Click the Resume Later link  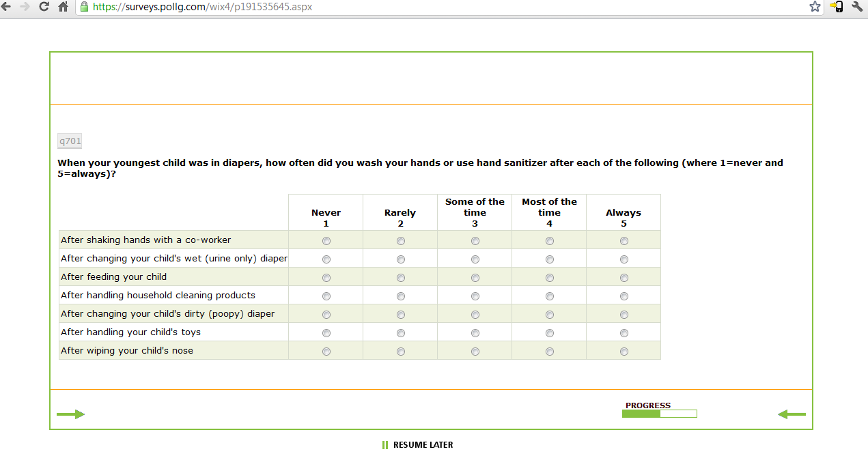423,445
